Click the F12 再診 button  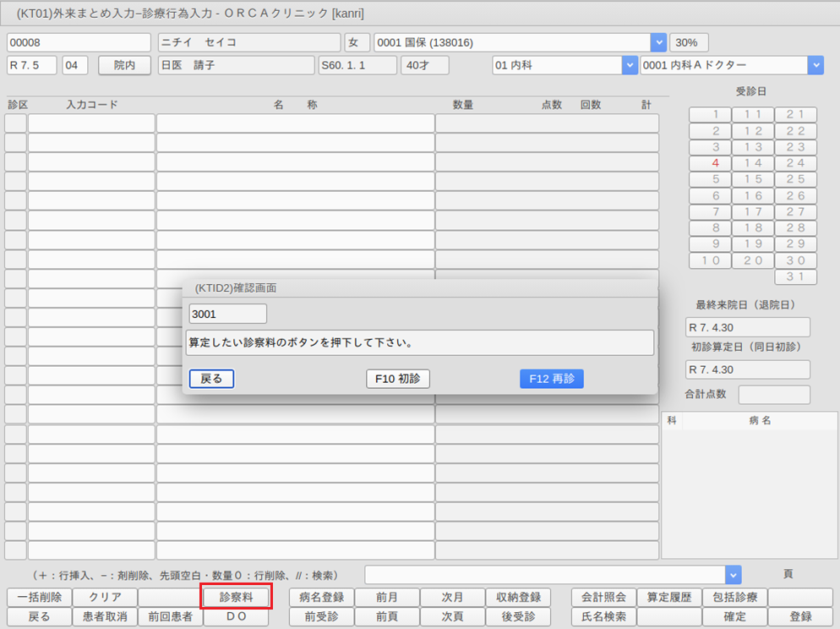[x=551, y=379]
